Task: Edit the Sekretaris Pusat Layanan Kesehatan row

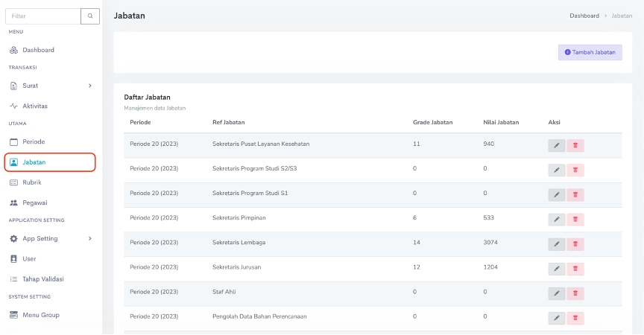Action: click(556, 146)
